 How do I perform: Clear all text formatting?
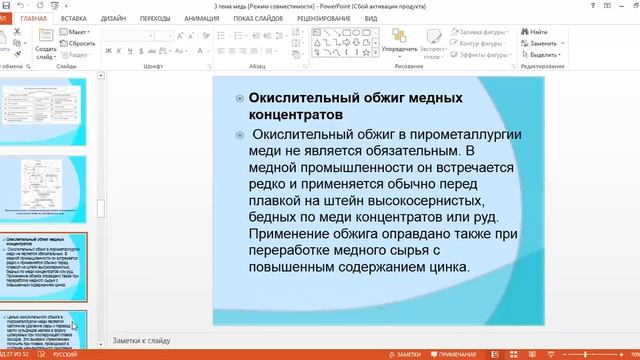206,36
